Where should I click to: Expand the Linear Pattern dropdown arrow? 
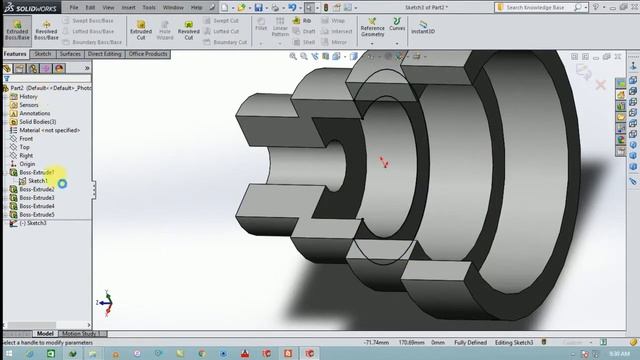(x=280, y=43)
